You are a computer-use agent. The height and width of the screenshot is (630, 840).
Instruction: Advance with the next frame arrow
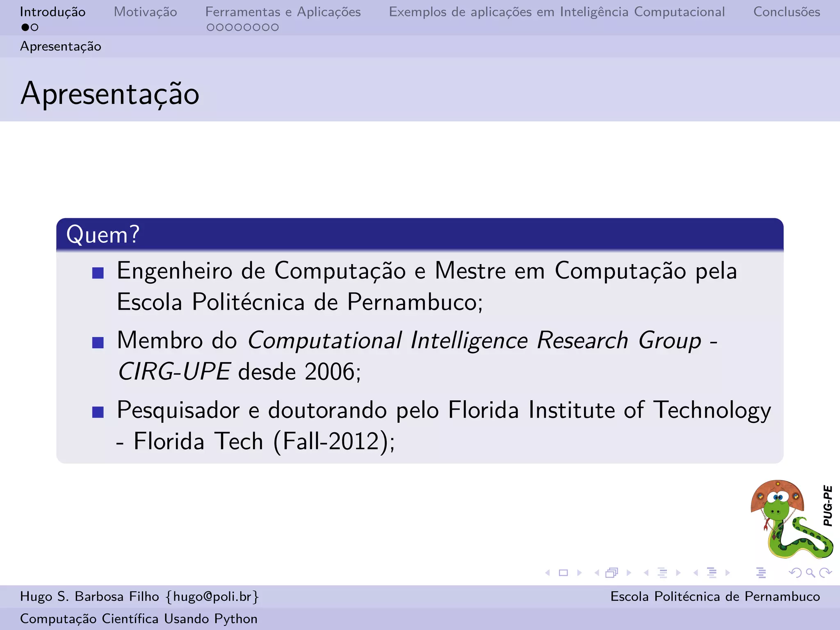(x=628, y=573)
